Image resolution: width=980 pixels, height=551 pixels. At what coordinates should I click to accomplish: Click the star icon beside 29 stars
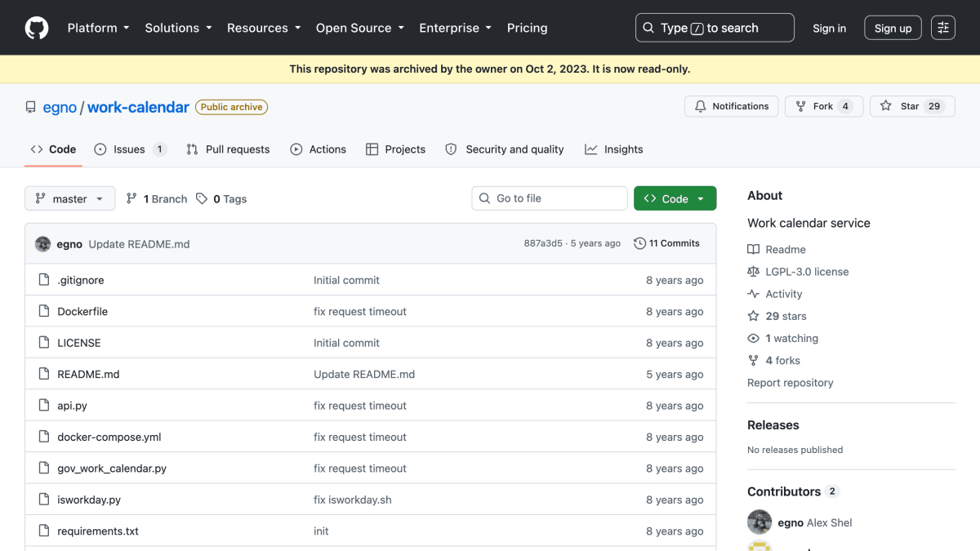coord(753,316)
